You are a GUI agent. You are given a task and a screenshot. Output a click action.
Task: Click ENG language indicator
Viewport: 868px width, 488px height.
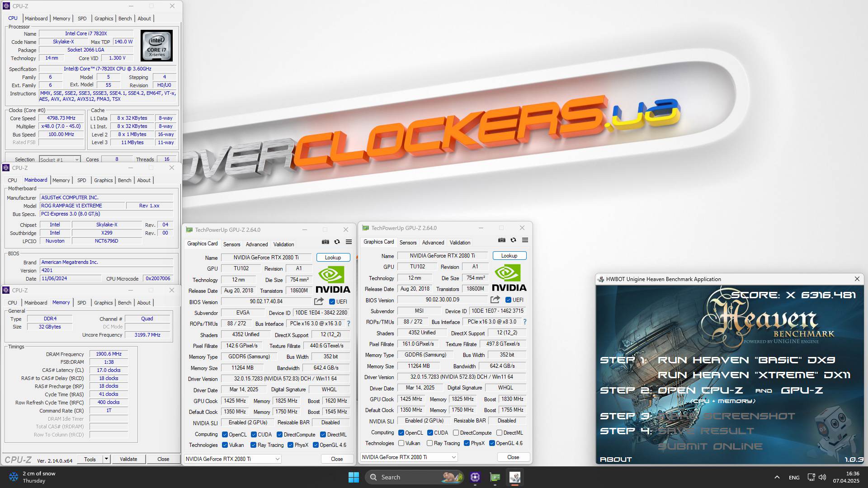tap(794, 477)
